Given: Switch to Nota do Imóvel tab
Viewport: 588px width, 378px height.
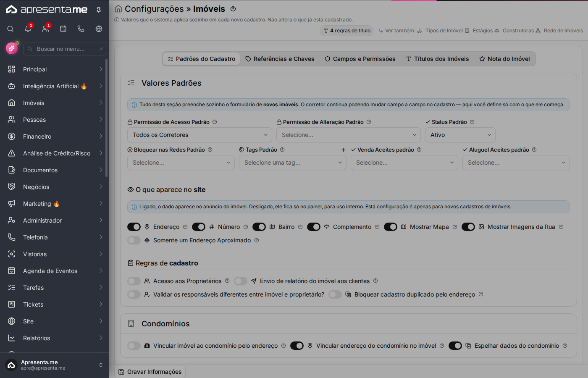Looking at the screenshot, I should click(505, 59).
